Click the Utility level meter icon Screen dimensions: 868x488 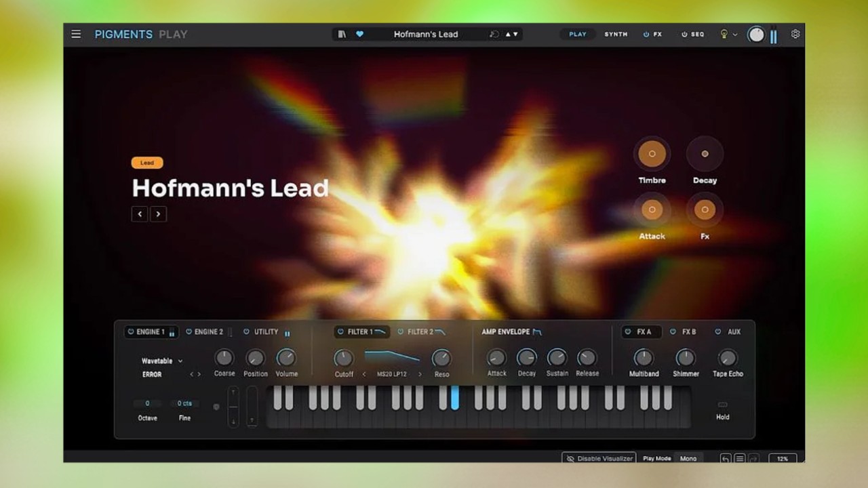coord(288,333)
